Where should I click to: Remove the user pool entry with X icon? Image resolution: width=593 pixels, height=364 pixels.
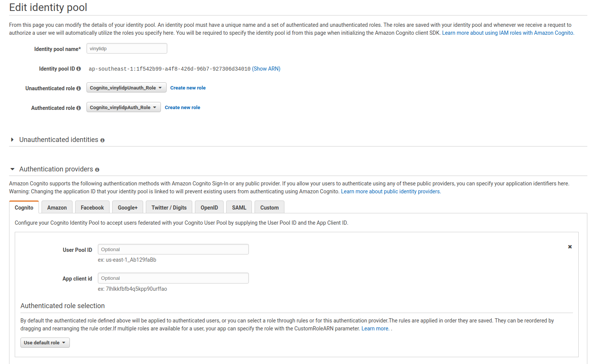point(570,247)
